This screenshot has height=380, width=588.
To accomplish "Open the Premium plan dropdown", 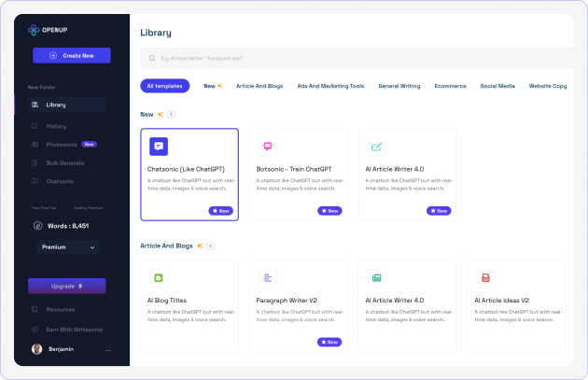I will click(69, 247).
